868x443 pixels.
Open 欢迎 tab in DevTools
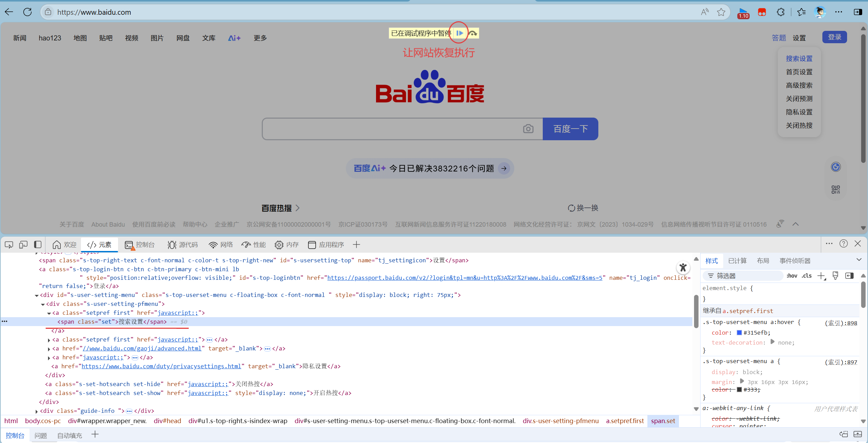[64, 245]
